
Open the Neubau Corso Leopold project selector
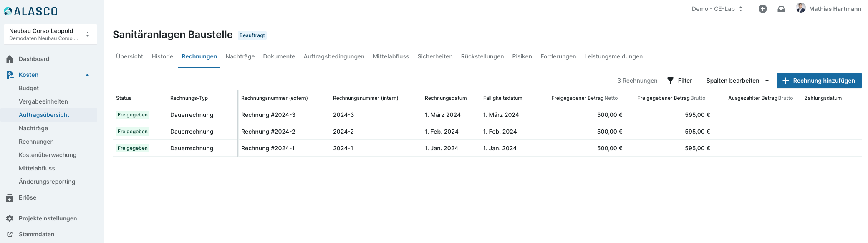pyautogui.click(x=50, y=34)
